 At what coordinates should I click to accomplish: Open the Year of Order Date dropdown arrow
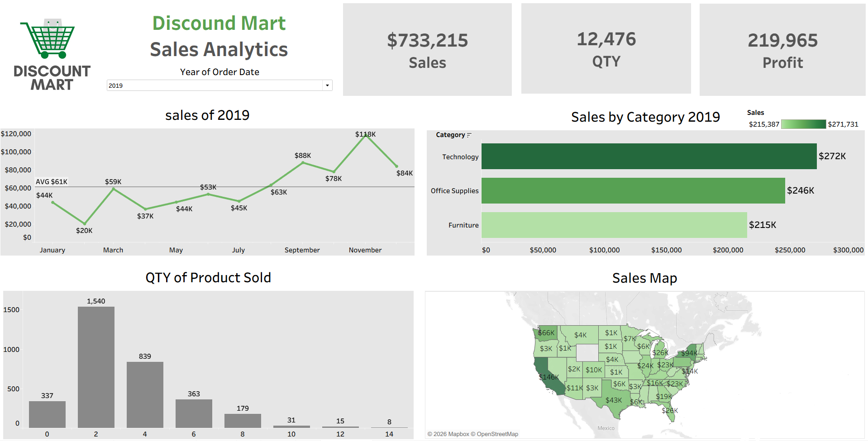(327, 85)
